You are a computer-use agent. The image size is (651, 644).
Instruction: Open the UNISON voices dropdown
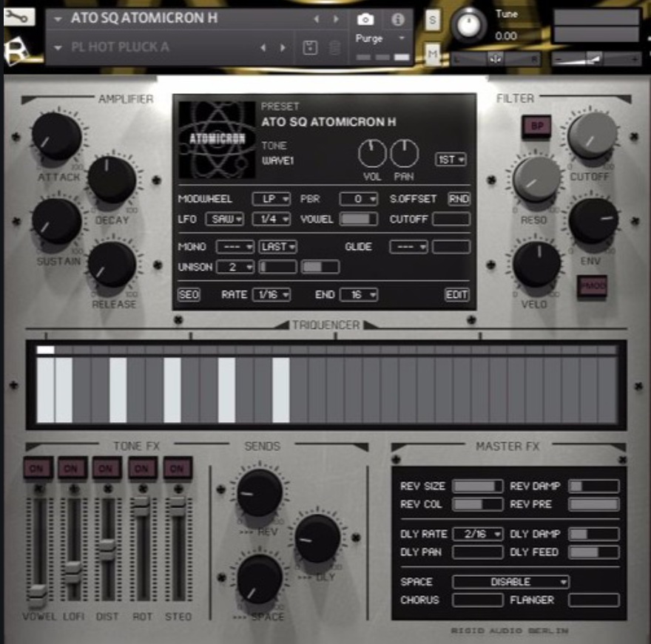235,267
